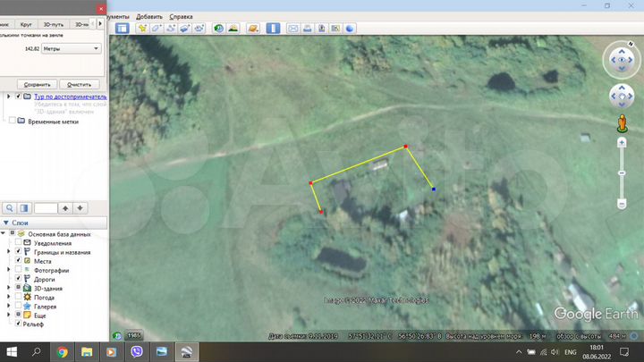Collapse the Слои panel triangle

coord(5,223)
